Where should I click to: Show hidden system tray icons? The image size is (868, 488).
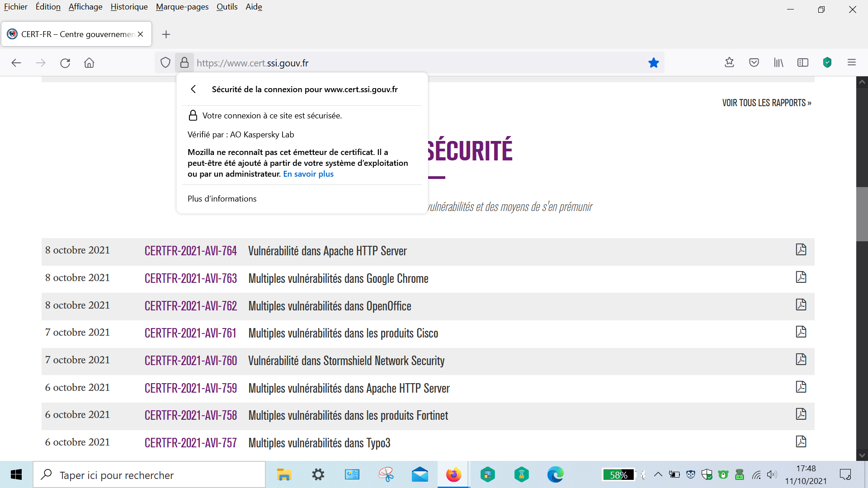coord(658,474)
